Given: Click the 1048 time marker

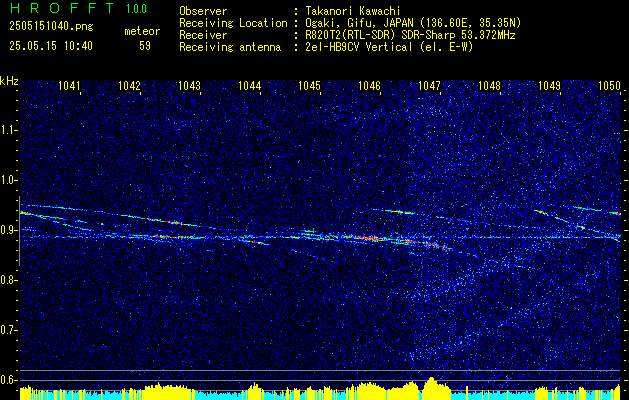Looking at the screenshot, I should tap(489, 85).
